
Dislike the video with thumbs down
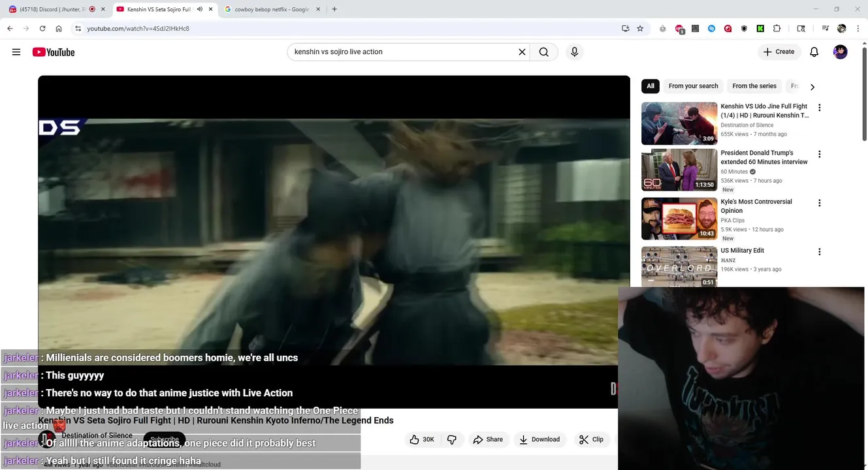click(452, 439)
